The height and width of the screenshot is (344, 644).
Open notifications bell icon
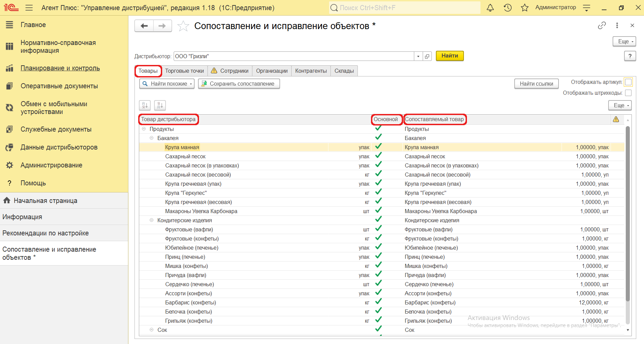(490, 7)
